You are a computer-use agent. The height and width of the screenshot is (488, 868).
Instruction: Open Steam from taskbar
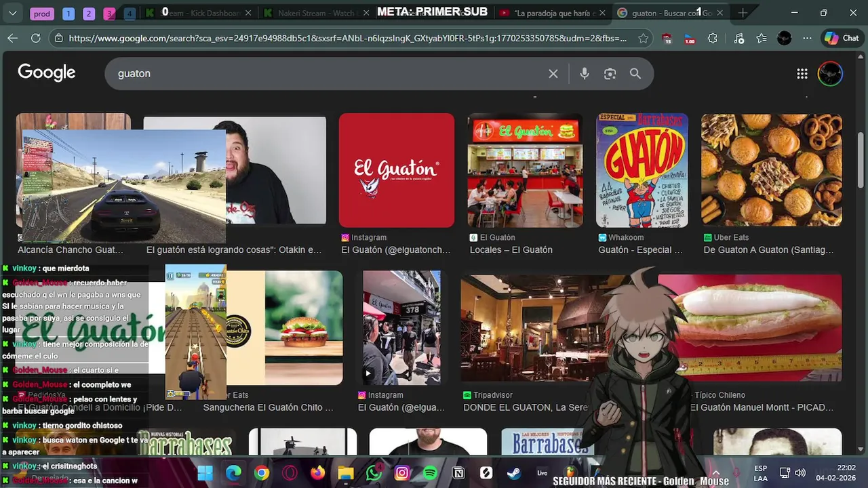coord(514,472)
